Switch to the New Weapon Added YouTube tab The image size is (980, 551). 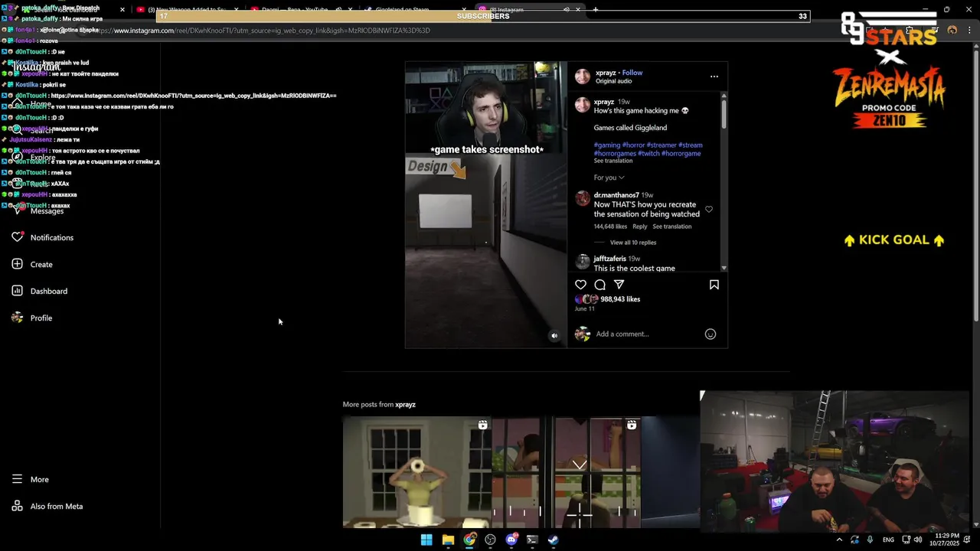point(188,9)
